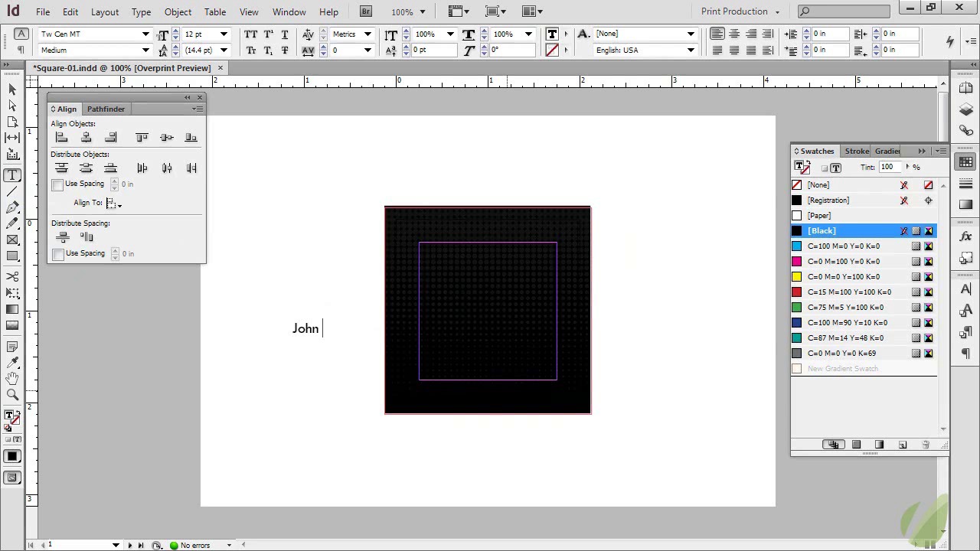Open the language English: USA dropdown

691,51
